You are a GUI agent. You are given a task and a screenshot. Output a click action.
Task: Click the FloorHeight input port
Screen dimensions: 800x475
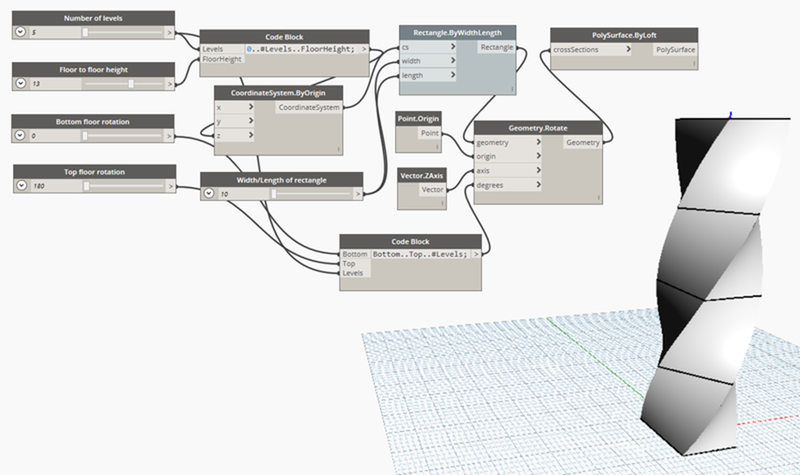point(222,59)
